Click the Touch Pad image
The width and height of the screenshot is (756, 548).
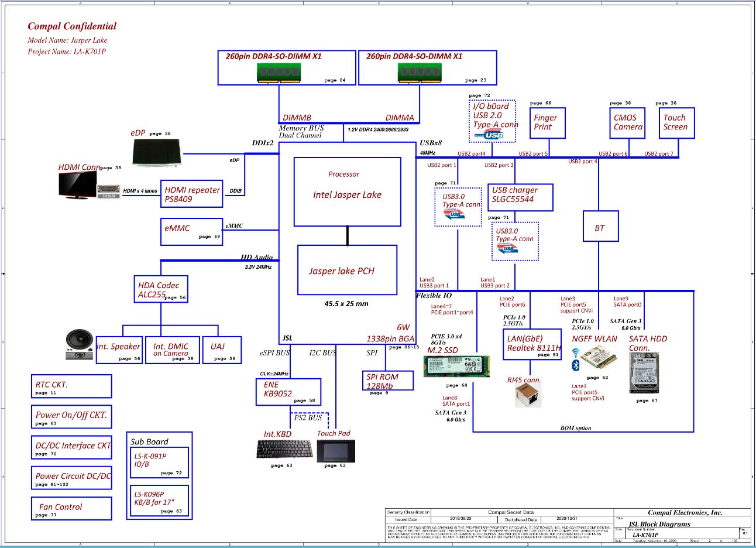(336, 450)
